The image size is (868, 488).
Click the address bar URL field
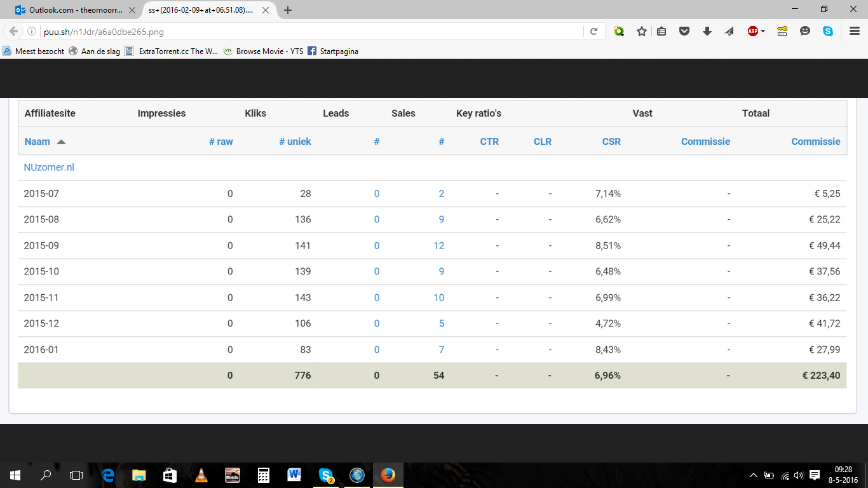[x=311, y=31]
